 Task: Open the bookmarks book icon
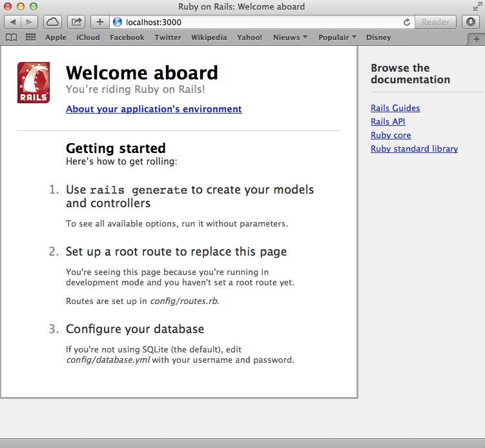[x=12, y=37]
